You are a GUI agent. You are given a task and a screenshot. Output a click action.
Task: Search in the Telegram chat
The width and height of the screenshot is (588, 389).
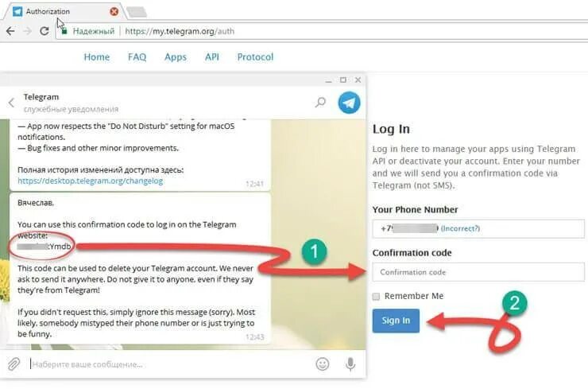(321, 102)
